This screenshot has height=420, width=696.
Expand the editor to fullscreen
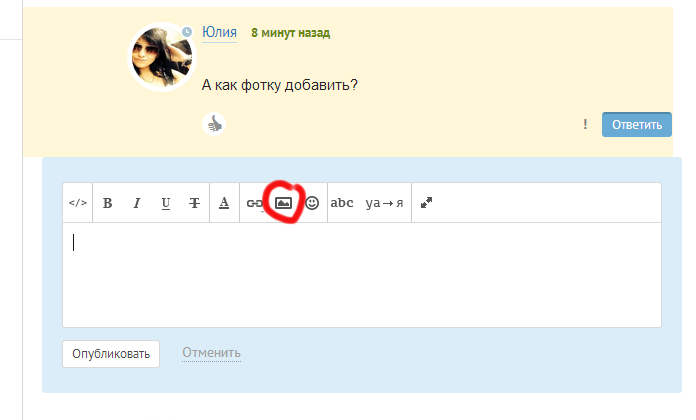(426, 203)
